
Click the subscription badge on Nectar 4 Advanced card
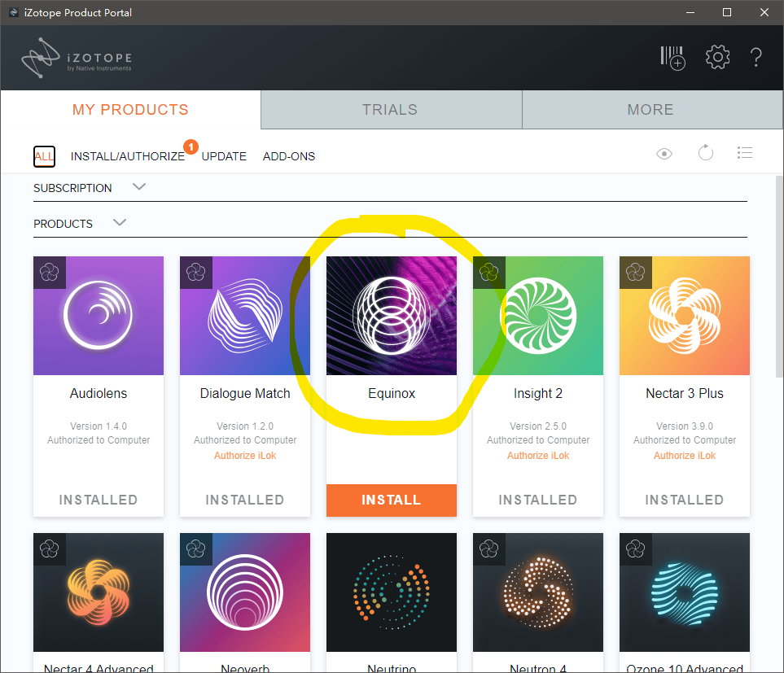(50, 549)
